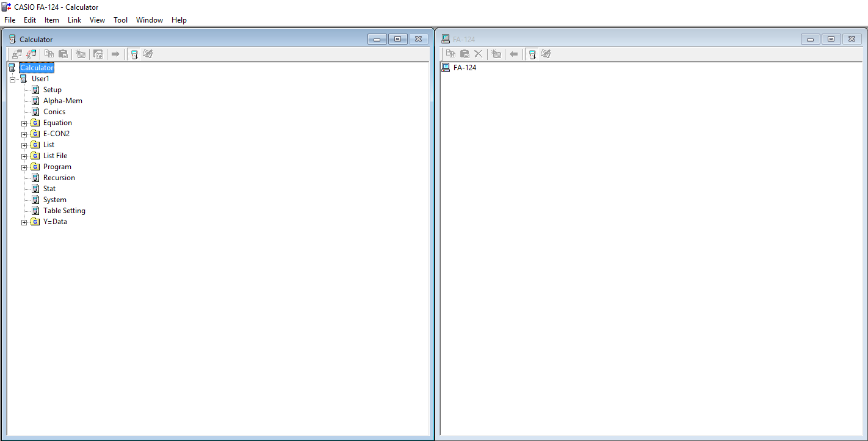The width and height of the screenshot is (868, 441).
Task: Open the View menu
Action: click(x=98, y=20)
